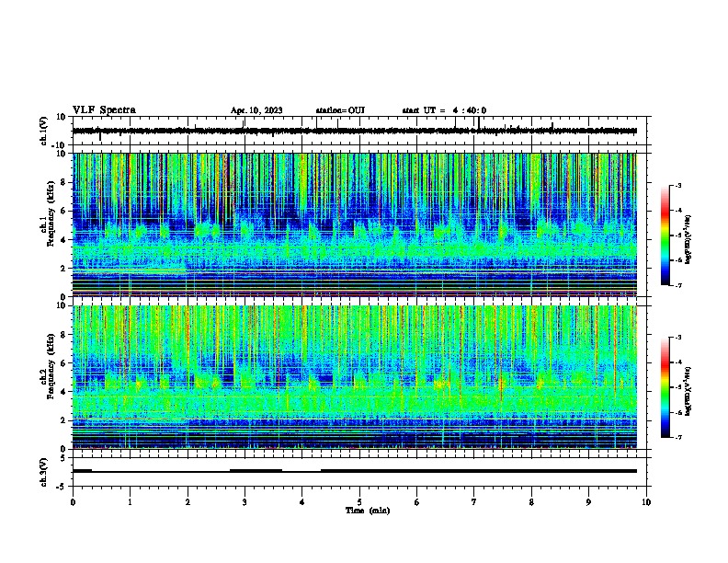
Task: Click the time axis tick label '7'
Action: coord(474,502)
